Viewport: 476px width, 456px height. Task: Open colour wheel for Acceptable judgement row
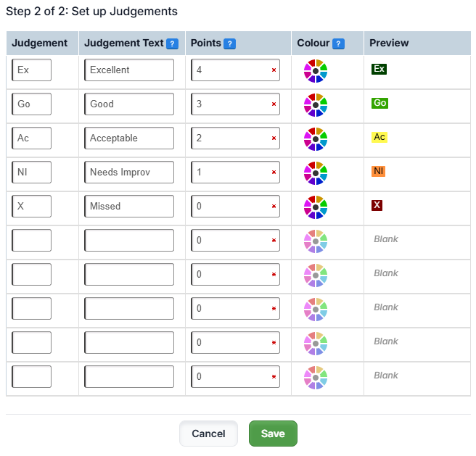[x=316, y=138]
